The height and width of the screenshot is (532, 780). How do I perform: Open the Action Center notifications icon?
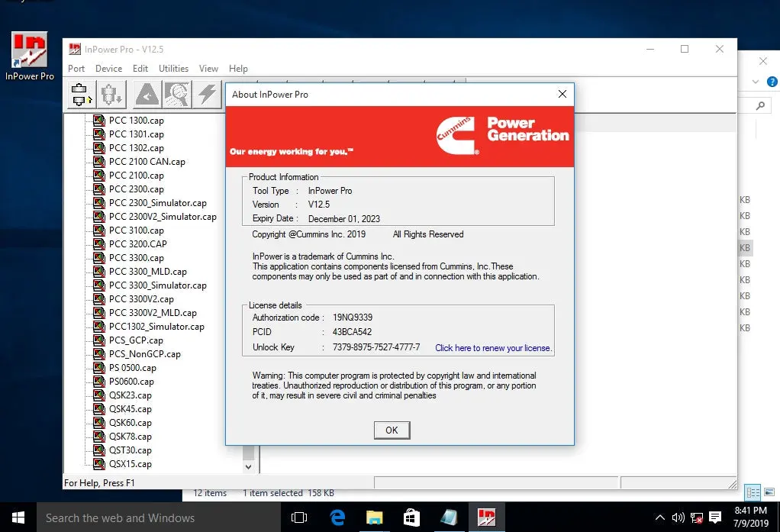(715, 517)
